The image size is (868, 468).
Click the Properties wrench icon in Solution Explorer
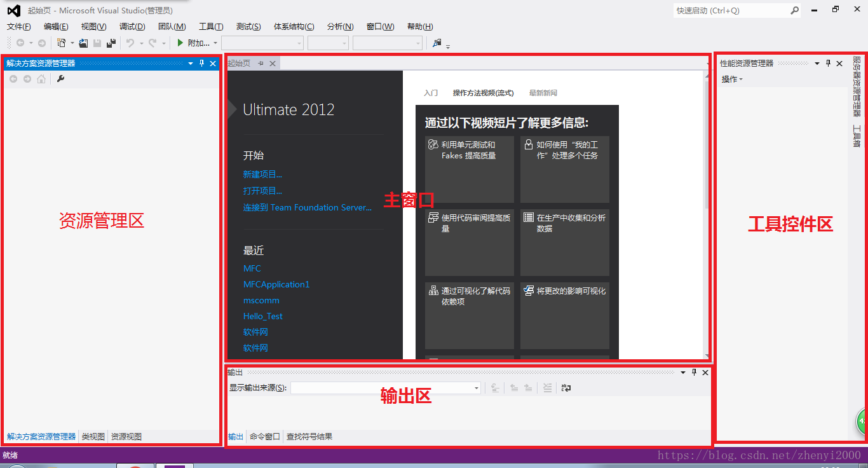click(x=61, y=79)
